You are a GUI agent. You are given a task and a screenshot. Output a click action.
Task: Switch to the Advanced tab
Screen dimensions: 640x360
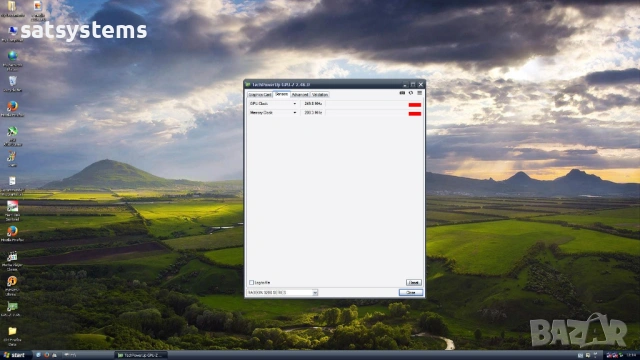click(300, 95)
